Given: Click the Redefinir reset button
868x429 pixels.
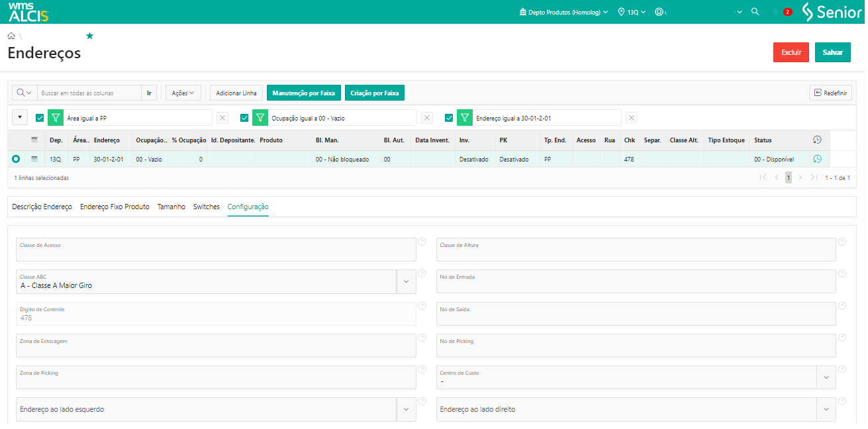Looking at the screenshot, I should pos(830,93).
